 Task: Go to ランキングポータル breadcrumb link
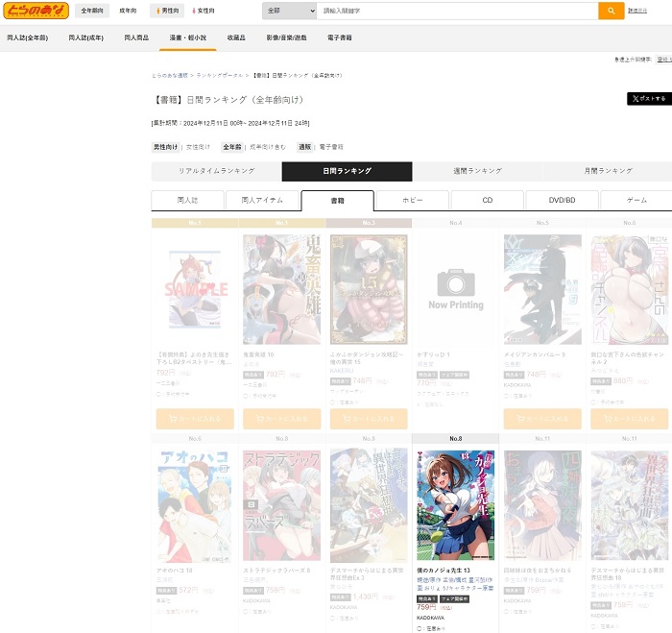220,76
